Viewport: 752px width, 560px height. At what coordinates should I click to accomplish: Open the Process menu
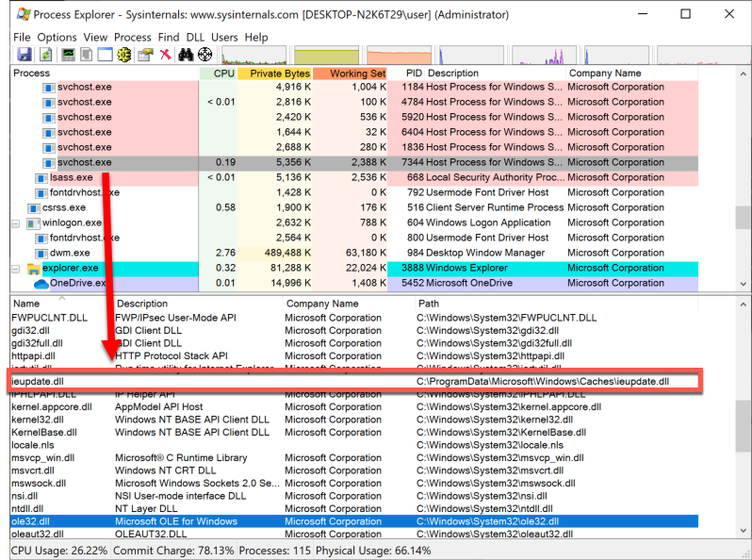pos(133,37)
